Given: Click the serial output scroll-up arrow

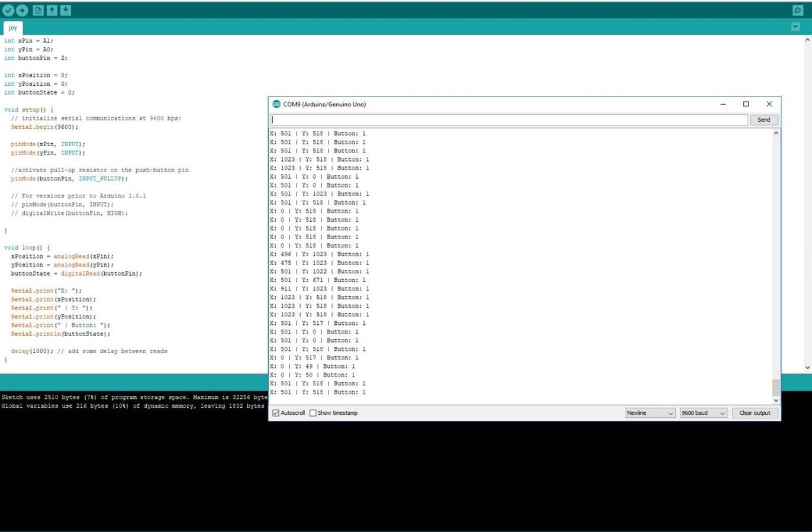Looking at the screenshot, I should click(775, 133).
